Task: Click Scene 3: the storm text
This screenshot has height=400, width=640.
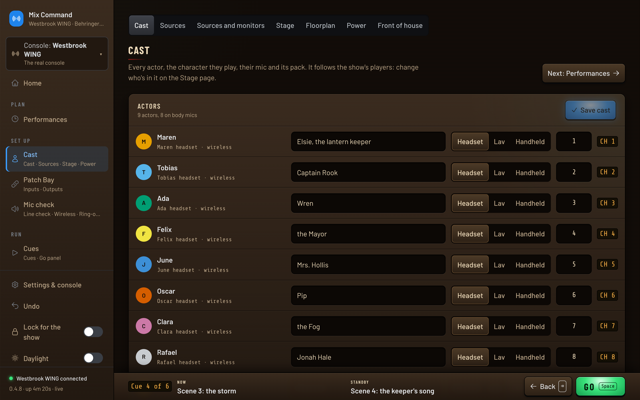Action: 207,391
